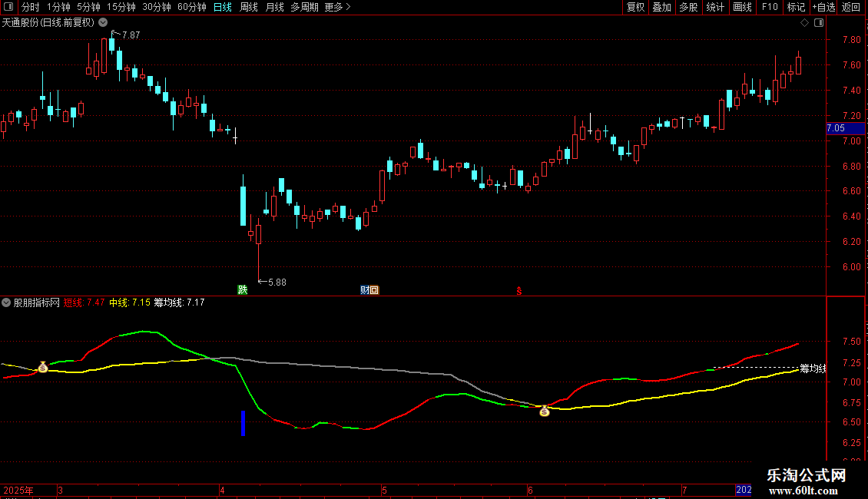Switch to 周线 weekly chart
The width and height of the screenshot is (868, 499).
249,7
